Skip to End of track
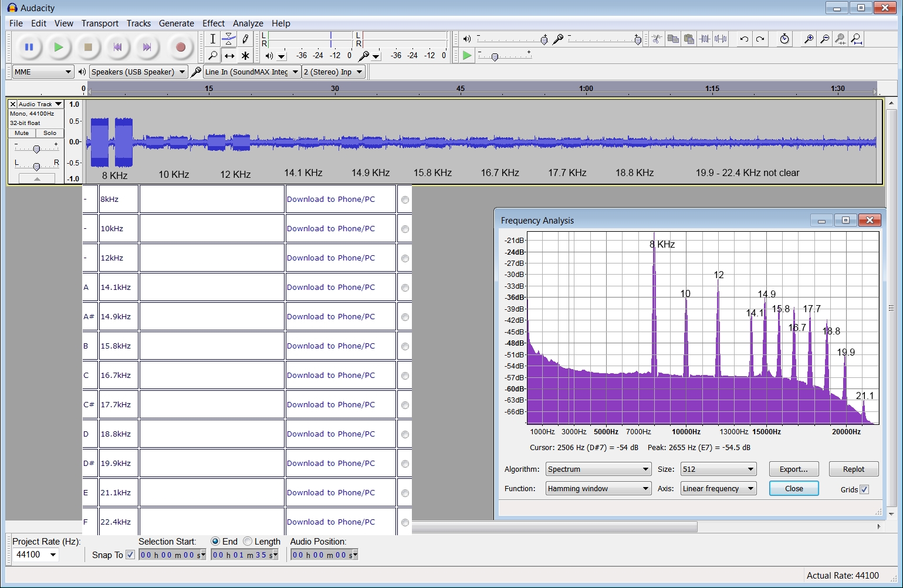 coord(147,48)
